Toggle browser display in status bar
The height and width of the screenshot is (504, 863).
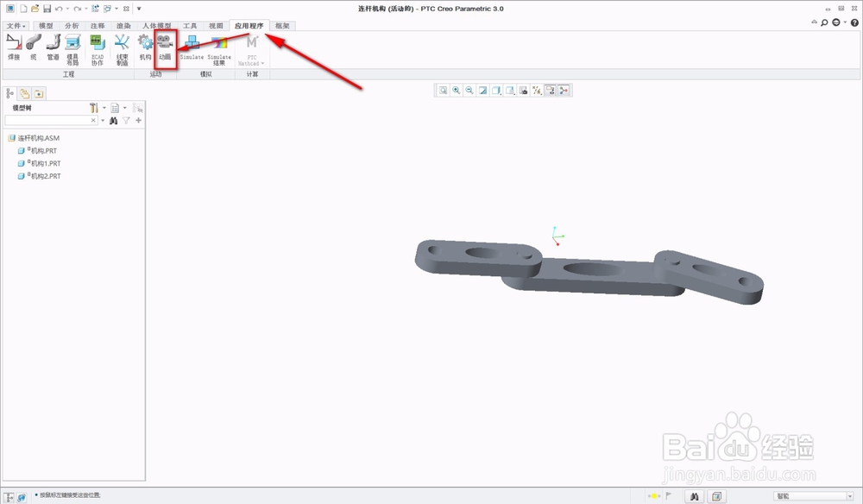(22, 497)
